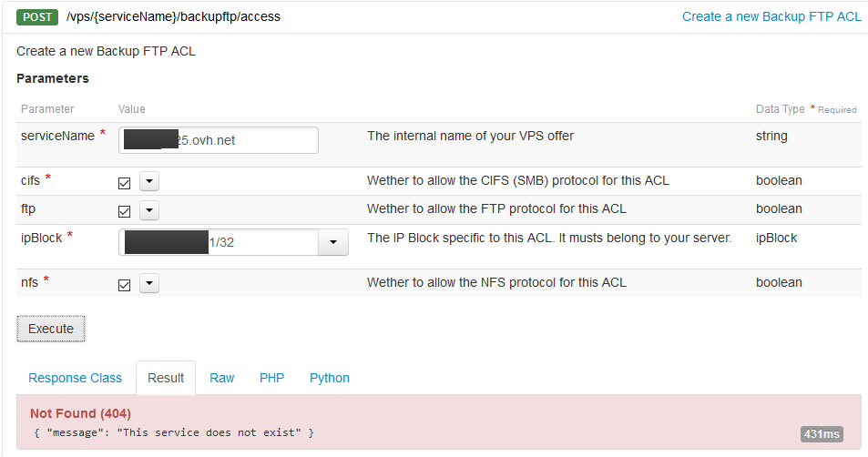Show the Python code tab
Viewport: 868px width, 457px height.
tap(330, 378)
